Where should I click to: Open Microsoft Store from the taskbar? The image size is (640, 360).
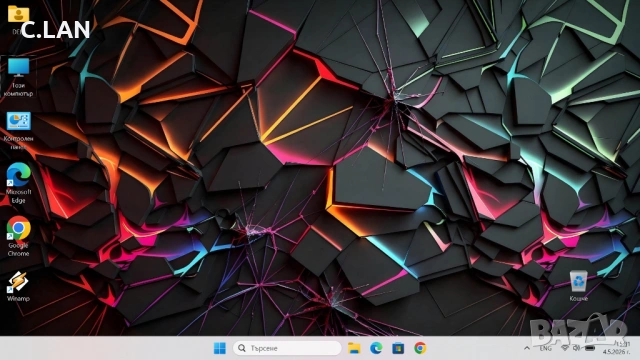[398, 348]
